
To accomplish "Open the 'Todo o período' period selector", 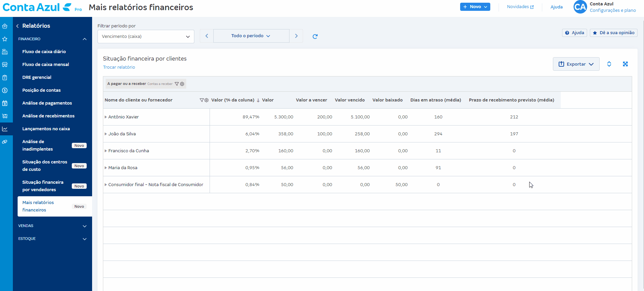I will 251,36.
